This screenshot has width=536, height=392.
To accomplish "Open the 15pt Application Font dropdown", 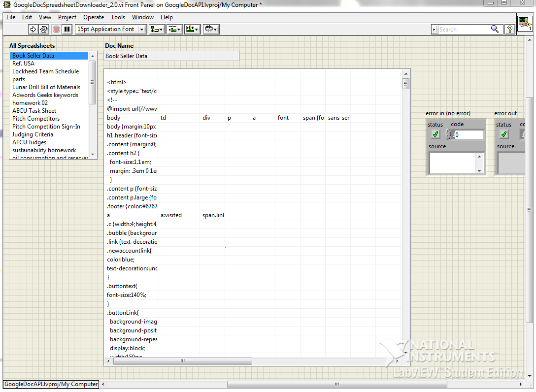I will coord(111,29).
